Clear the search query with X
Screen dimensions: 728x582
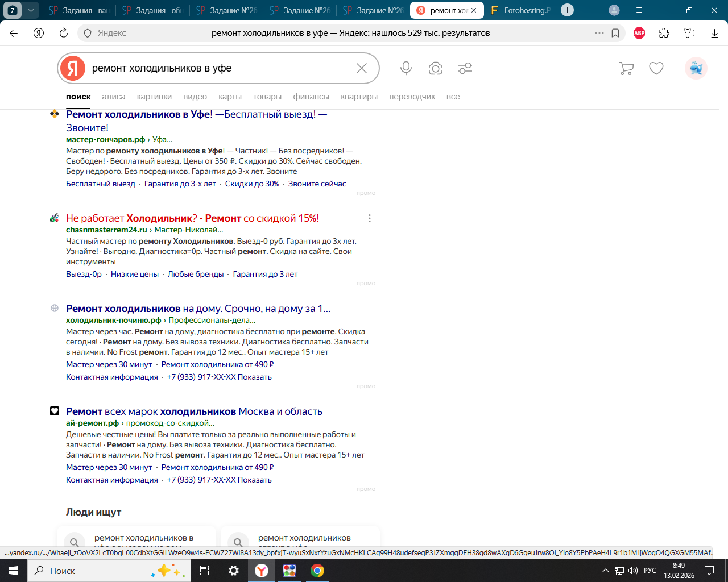pos(362,68)
